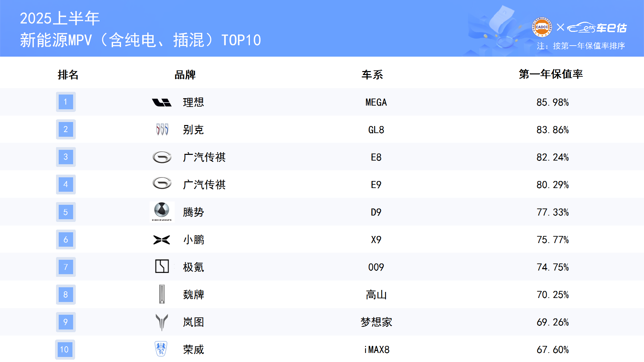The image size is (644, 362).
Task: Click the brand name 极氪
Action: [194, 267]
